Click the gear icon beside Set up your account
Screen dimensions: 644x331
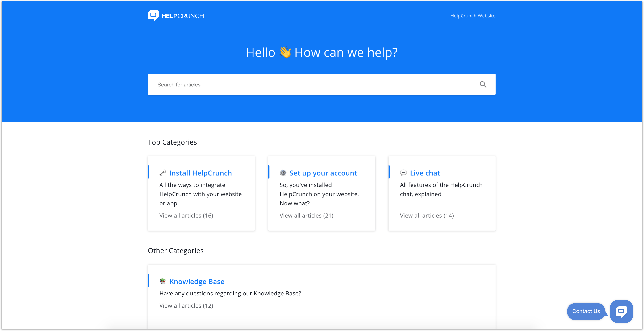pos(283,173)
